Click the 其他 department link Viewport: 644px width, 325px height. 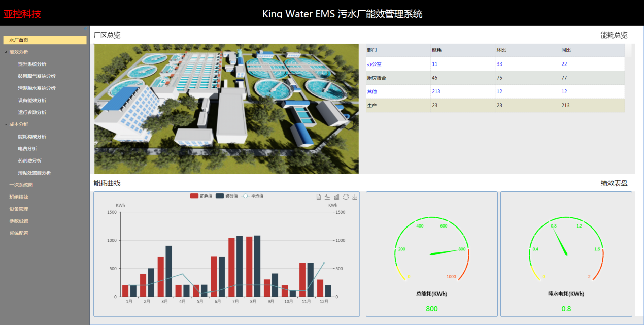point(372,91)
